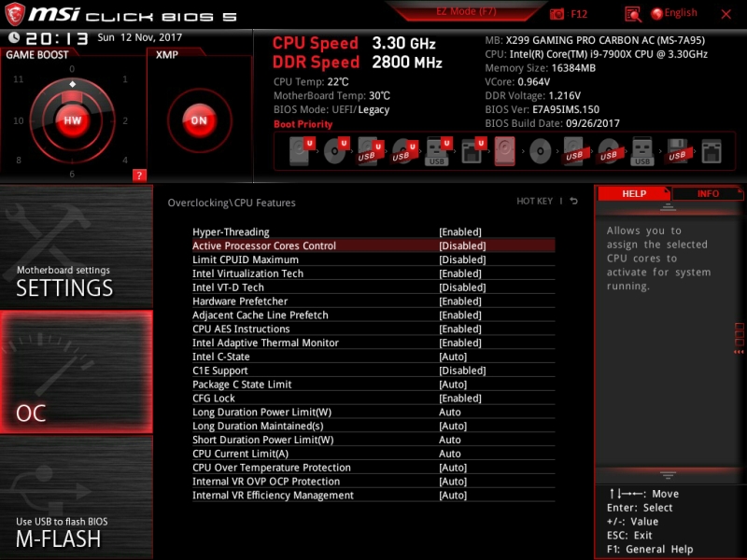This screenshot has width=747, height=560.
Task: Open Package C State Limit [Auto] value
Action: (453, 385)
